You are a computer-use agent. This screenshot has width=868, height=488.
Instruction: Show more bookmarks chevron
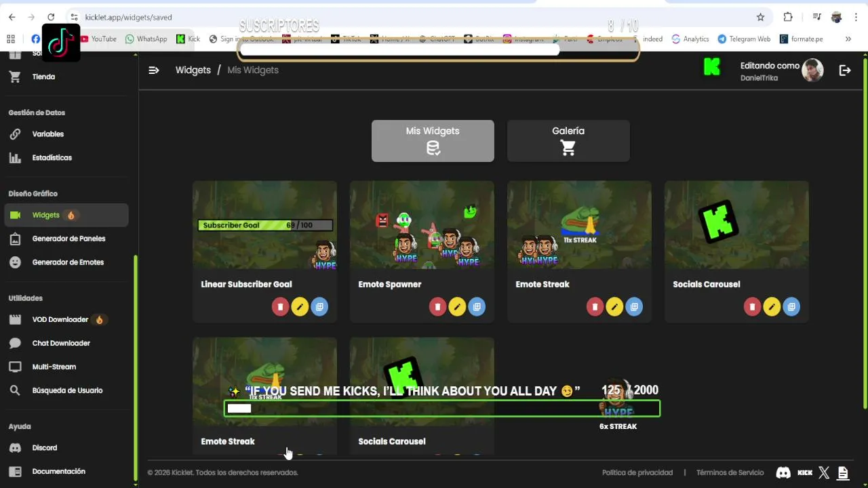tap(848, 39)
